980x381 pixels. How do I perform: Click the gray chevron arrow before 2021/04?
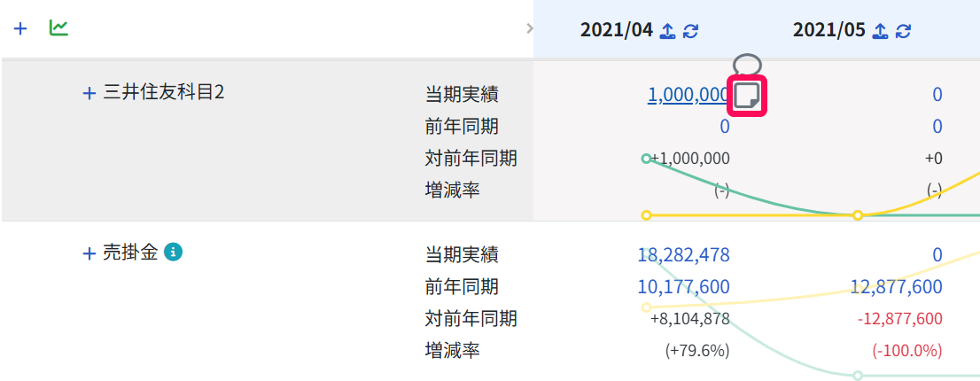(x=530, y=28)
